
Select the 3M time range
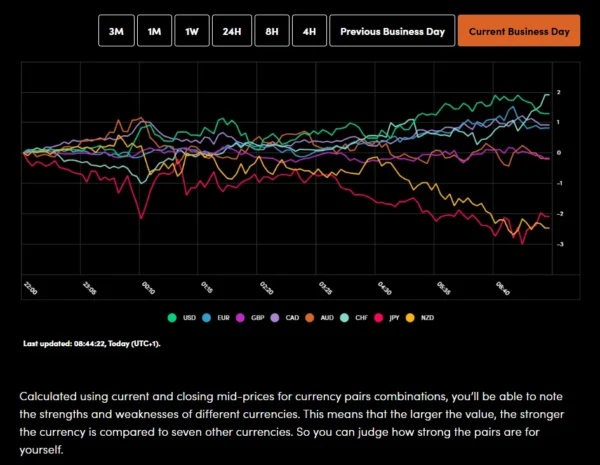[115, 31]
